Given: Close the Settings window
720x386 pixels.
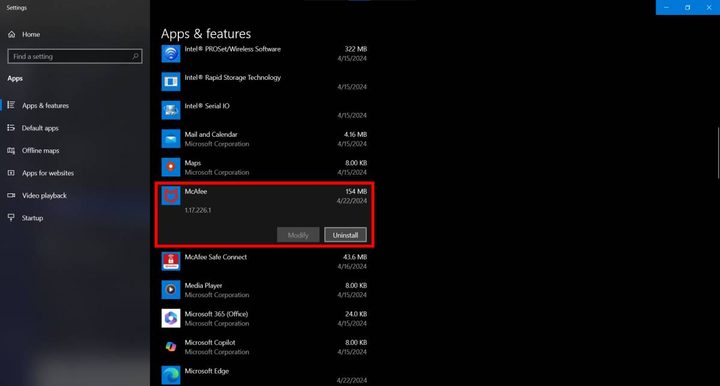Looking at the screenshot, I should pos(709,7).
